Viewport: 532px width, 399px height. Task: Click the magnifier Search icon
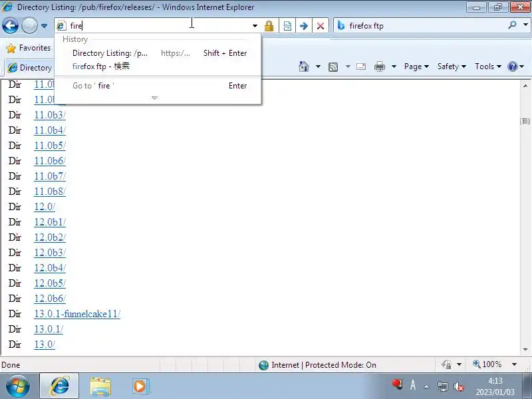pyautogui.click(x=512, y=25)
